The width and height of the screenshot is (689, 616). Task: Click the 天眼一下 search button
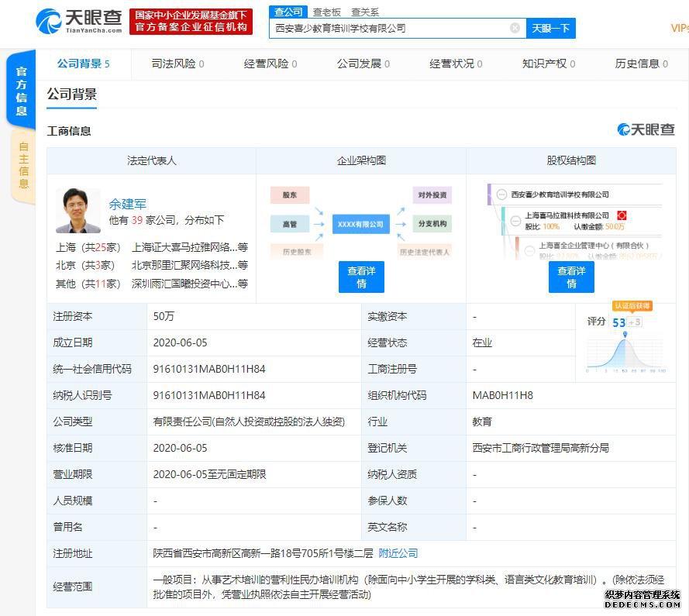550,29
